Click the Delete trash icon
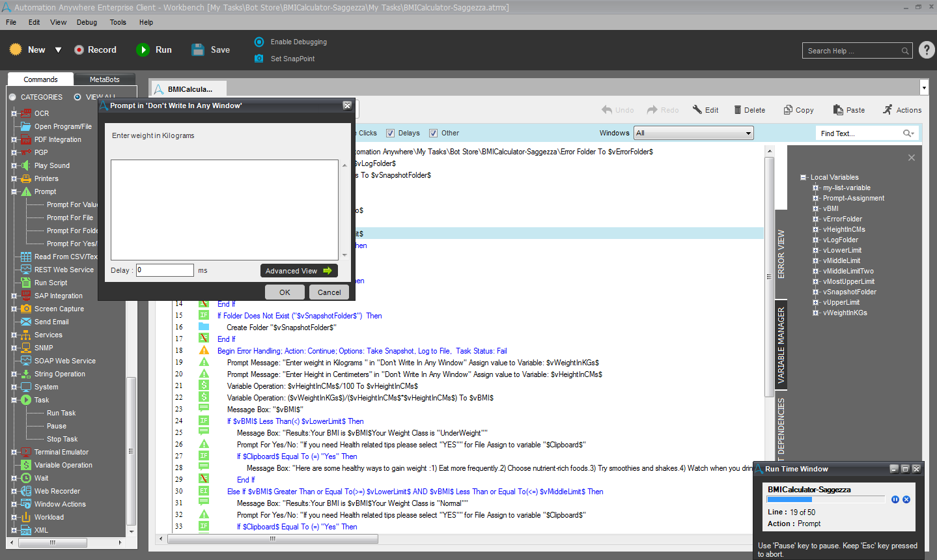937x560 pixels. click(x=738, y=110)
